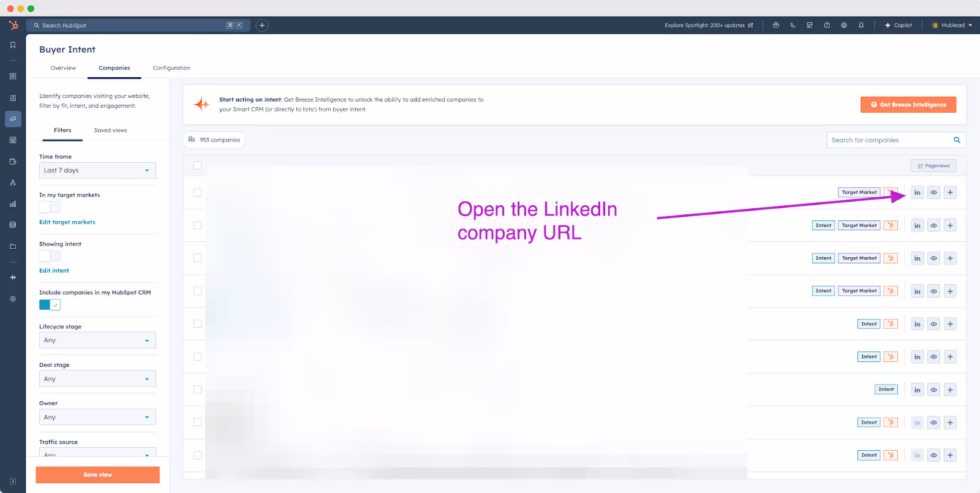Open the Lifecycle stage dropdown
This screenshot has height=493, width=980.
tap(97, 341)
